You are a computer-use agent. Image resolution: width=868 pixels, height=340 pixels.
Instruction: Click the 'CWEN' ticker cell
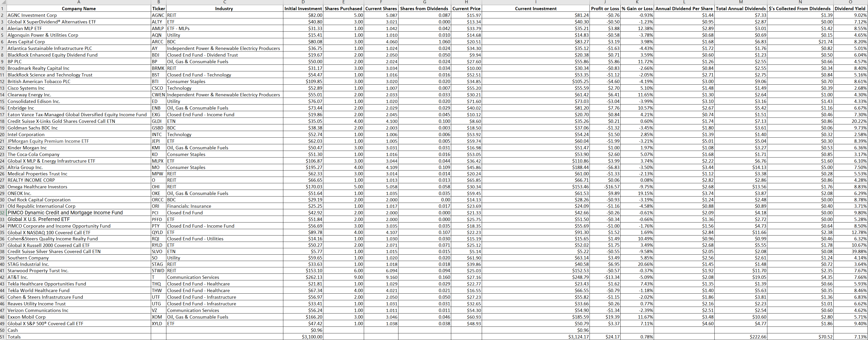click(x=158, y=95)
